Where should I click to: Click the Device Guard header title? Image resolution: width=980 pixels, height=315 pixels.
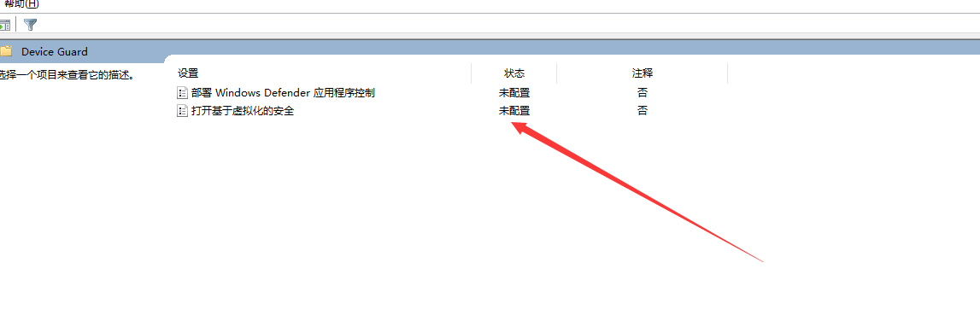tap(55, 52)
